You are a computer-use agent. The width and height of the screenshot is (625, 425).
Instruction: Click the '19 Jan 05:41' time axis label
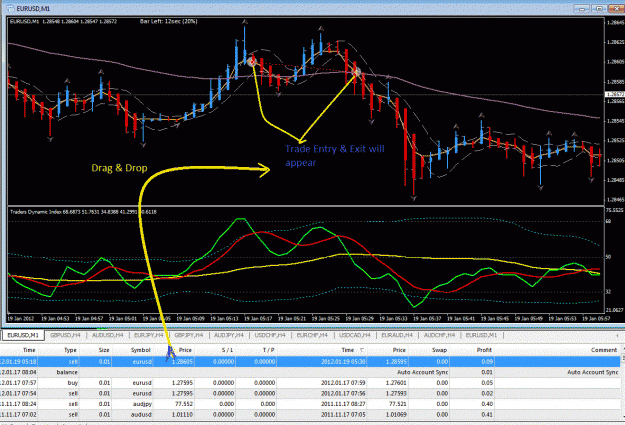point(461,319)
